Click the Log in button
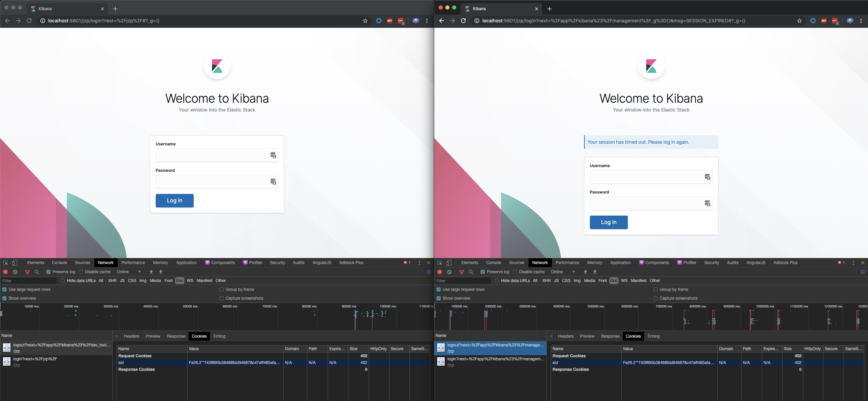This screenshot has height=401, width=868. (174, 200)
